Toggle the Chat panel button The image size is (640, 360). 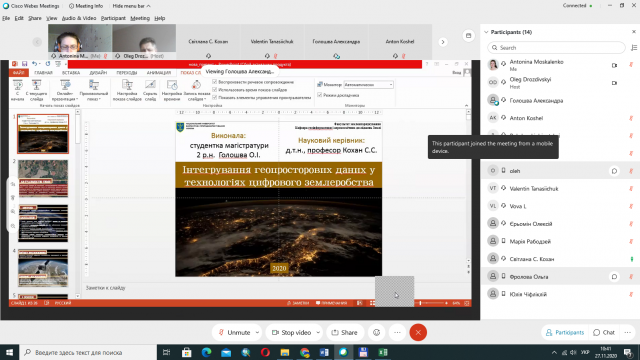[604, 333]
